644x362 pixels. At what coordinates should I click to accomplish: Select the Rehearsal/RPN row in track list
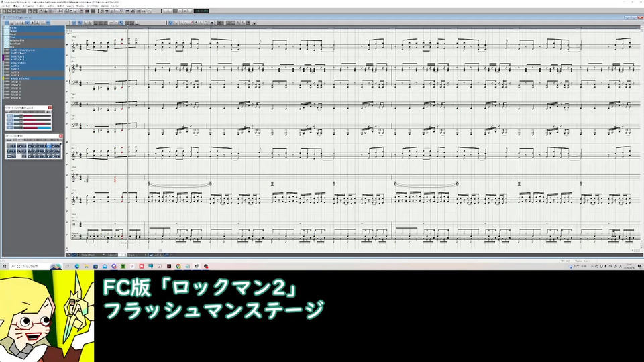pos(36,40)
